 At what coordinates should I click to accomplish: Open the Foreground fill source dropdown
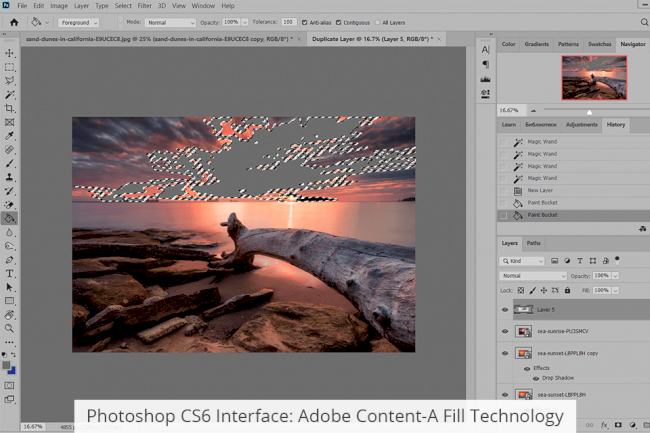click(78, 23)
